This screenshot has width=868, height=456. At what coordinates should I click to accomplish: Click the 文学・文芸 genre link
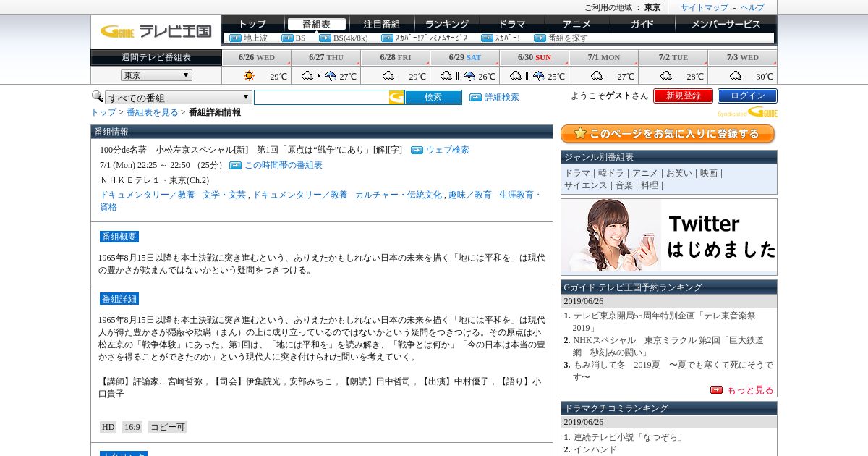[224, 195]
